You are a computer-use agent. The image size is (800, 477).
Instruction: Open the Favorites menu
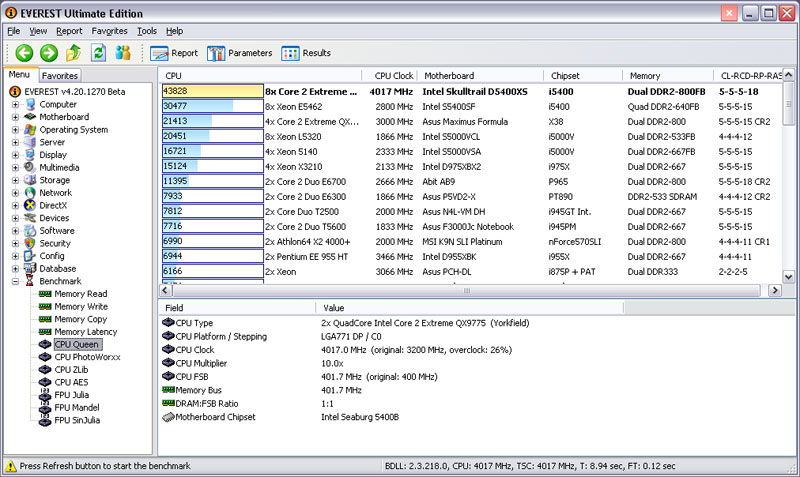click(x=109, y=31)
